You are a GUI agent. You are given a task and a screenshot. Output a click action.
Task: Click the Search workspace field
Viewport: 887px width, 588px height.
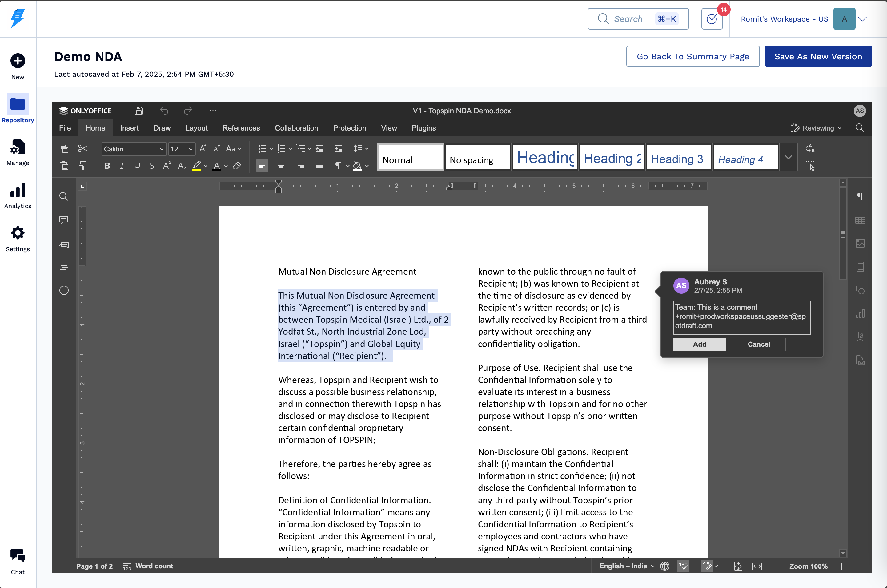click(638, 19)
